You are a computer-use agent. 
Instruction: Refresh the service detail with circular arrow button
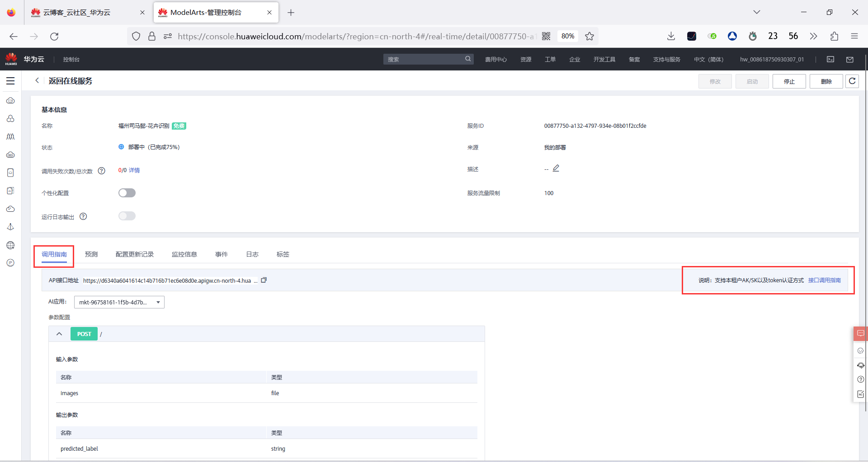[852, 81]
